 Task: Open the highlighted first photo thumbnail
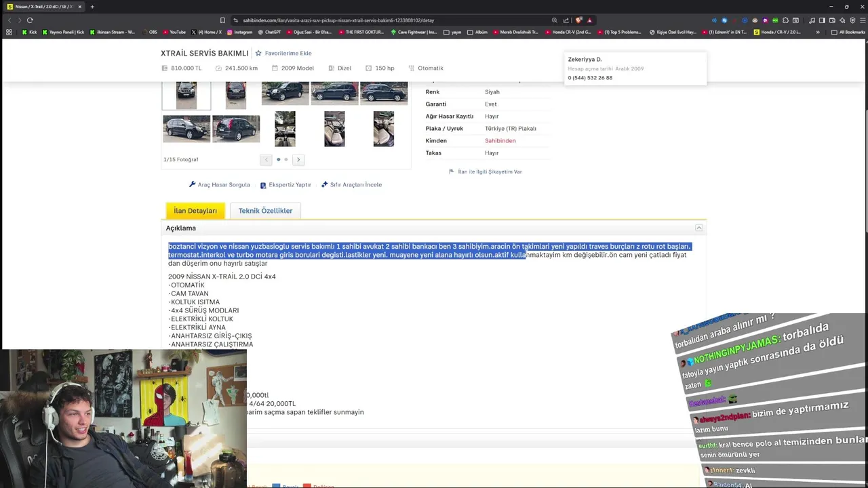coord(186,95)
